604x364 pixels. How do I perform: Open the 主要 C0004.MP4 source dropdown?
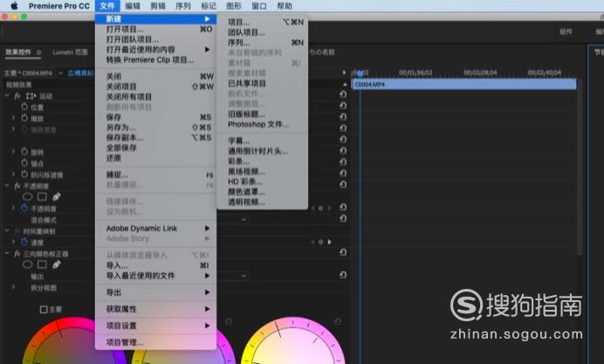[60, 72]
